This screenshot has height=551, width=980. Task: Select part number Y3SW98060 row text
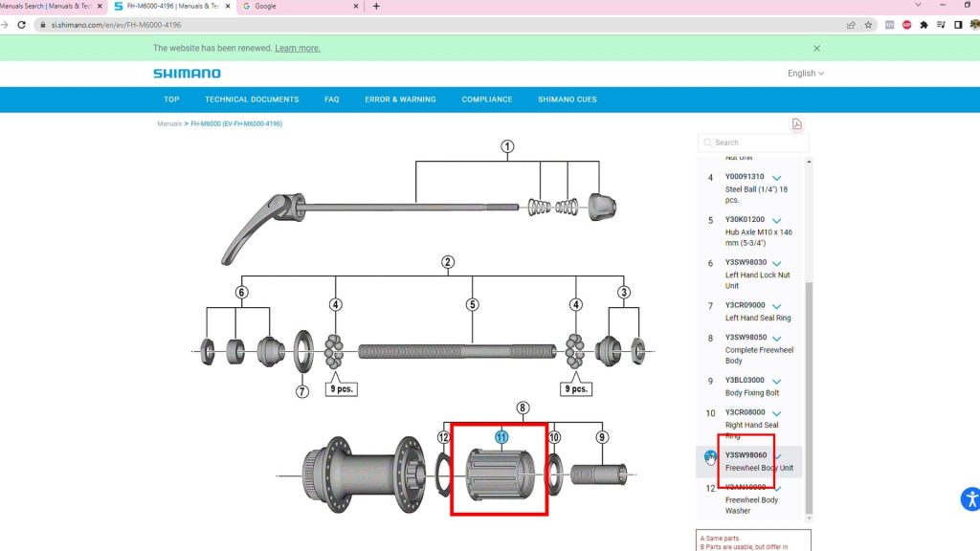746,455
